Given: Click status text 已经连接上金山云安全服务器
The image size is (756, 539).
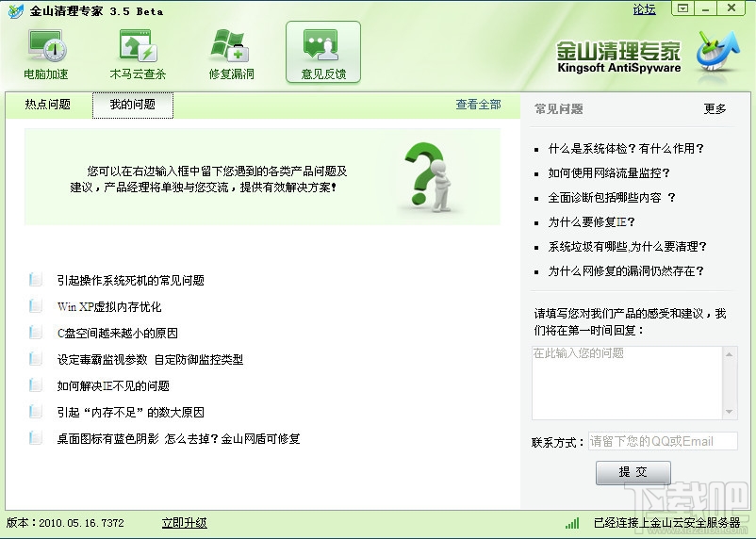Looking at the screenshot, I should 666,523.
